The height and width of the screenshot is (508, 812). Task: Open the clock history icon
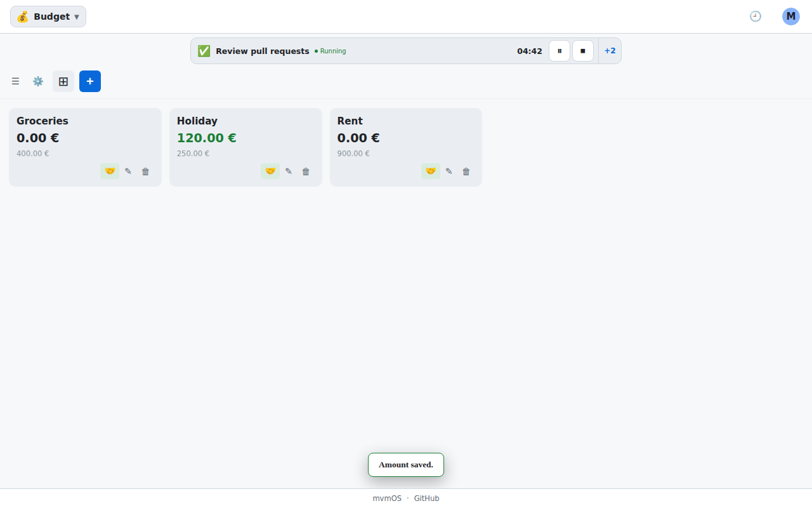[x=756, y=17]
